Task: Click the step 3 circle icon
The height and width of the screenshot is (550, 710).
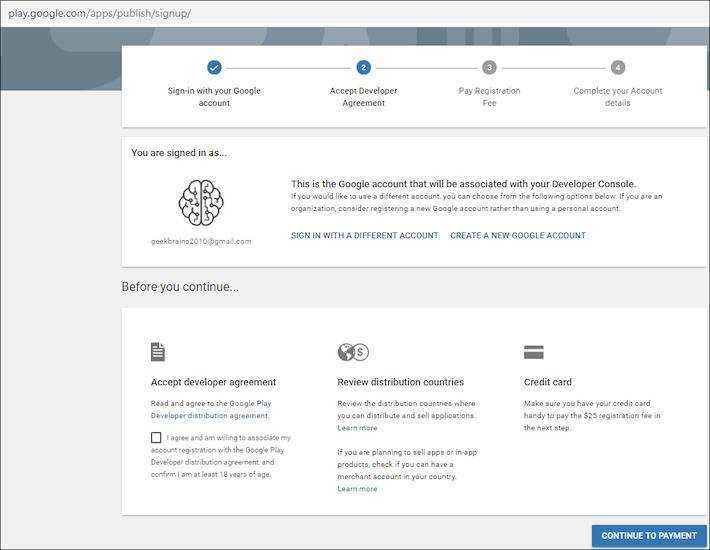Action: (x=489, y=67)
